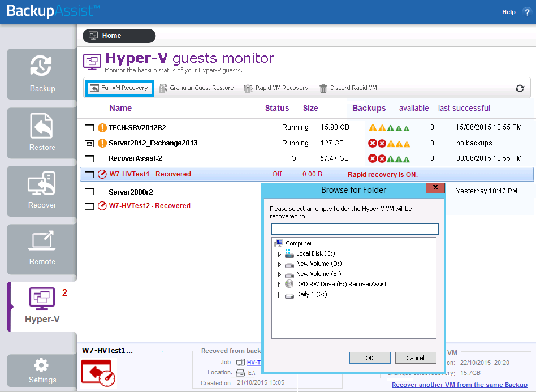Click the orange warning icon on TECH-SRV2012R2

click(x=102, y=128)
